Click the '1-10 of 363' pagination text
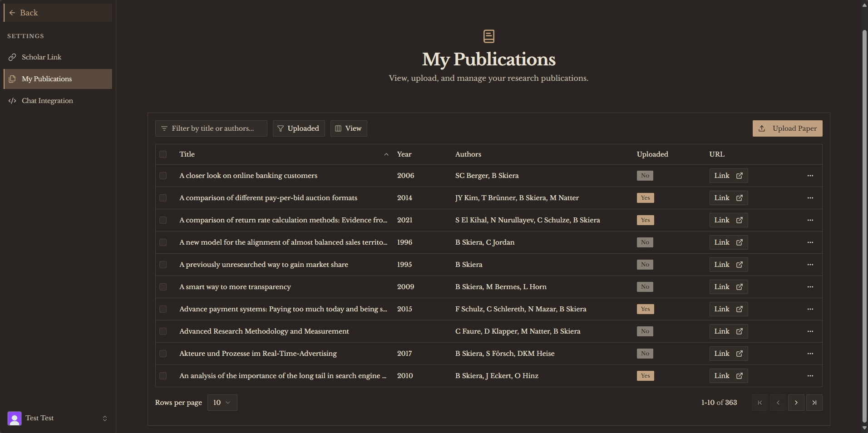This screenshot has height=433, width=868. pyautogui.click(x=719, y=403)
